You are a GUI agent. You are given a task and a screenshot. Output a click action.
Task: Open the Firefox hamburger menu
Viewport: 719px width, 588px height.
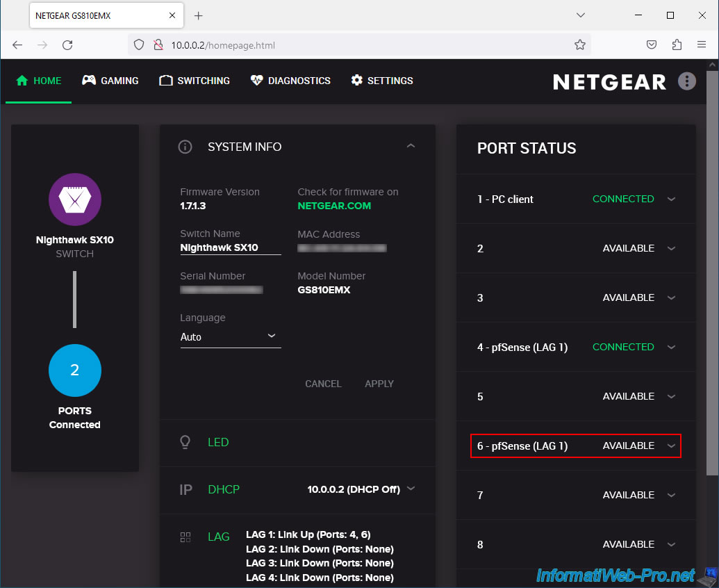pos(701,44)
